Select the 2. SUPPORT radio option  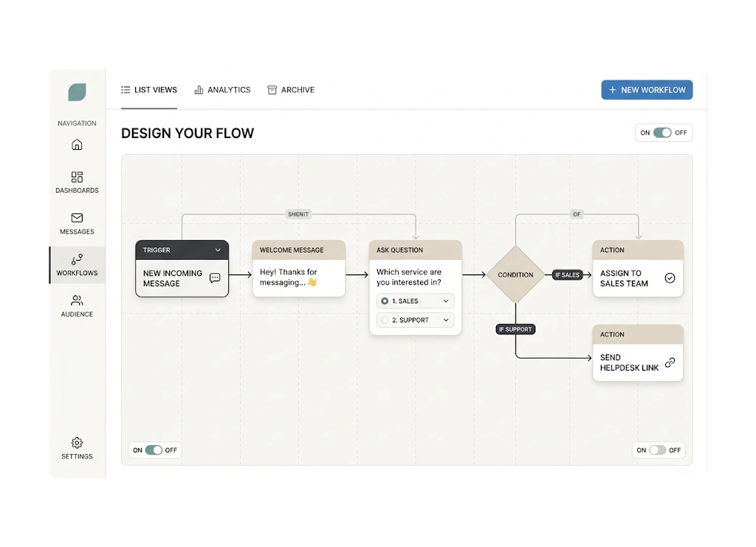[x=385, y=320]
